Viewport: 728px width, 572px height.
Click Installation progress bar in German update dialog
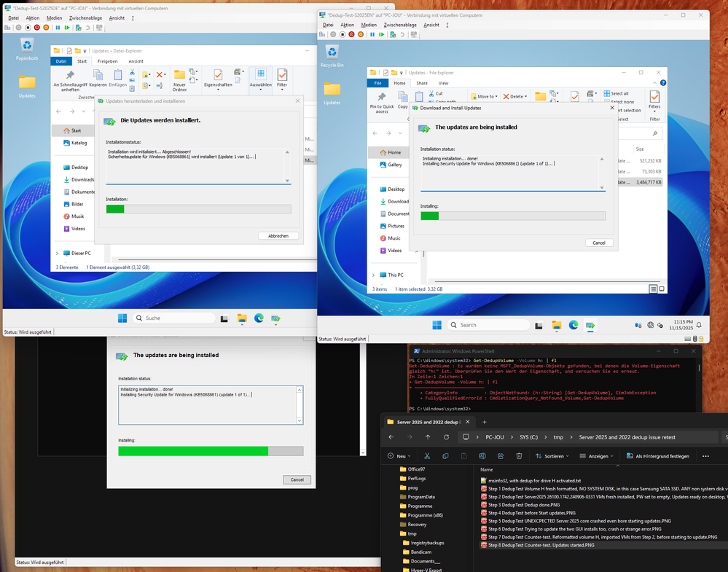tap(199, 209)
